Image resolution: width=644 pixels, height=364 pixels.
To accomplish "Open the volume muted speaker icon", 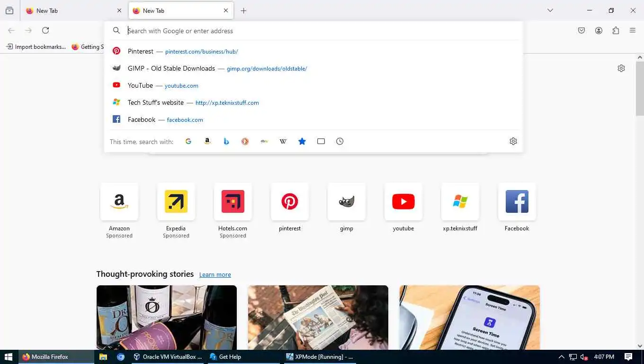I will point(584,357).
